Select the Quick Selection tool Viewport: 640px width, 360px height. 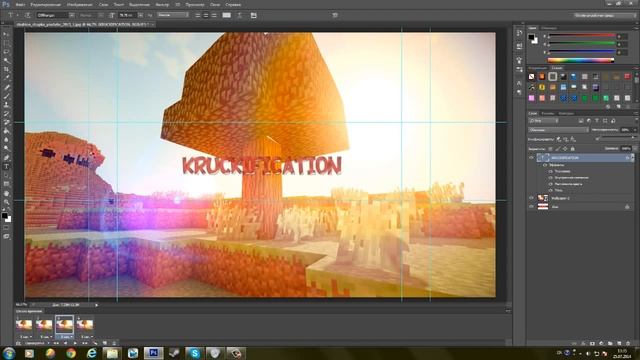(6, 61)
